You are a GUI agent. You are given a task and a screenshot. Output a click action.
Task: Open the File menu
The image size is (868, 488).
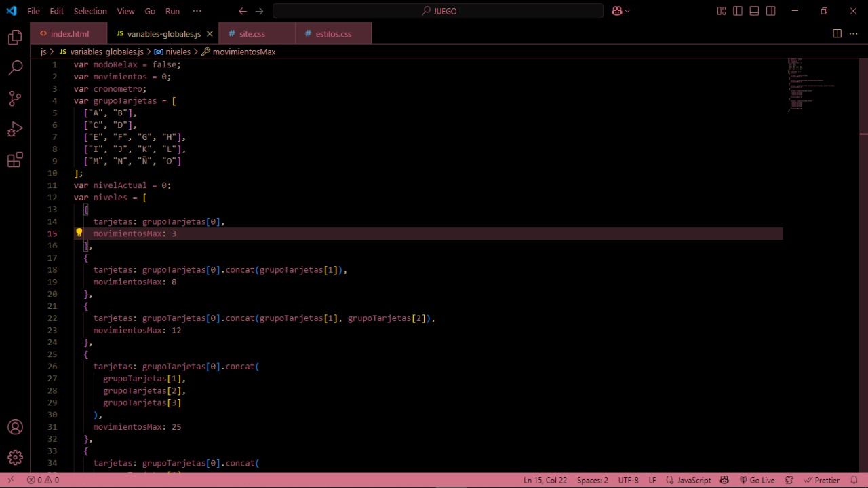33,11
